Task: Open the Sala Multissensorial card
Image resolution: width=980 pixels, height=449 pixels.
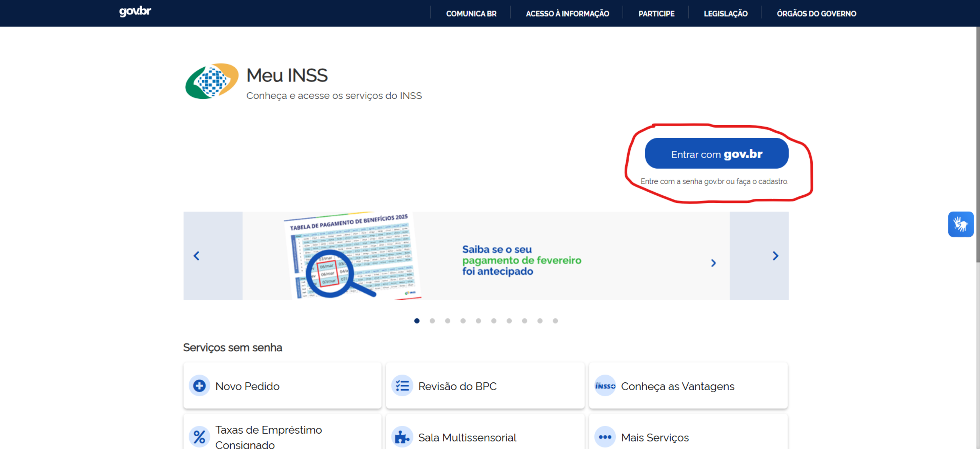Action: click(x=485, y=432)
